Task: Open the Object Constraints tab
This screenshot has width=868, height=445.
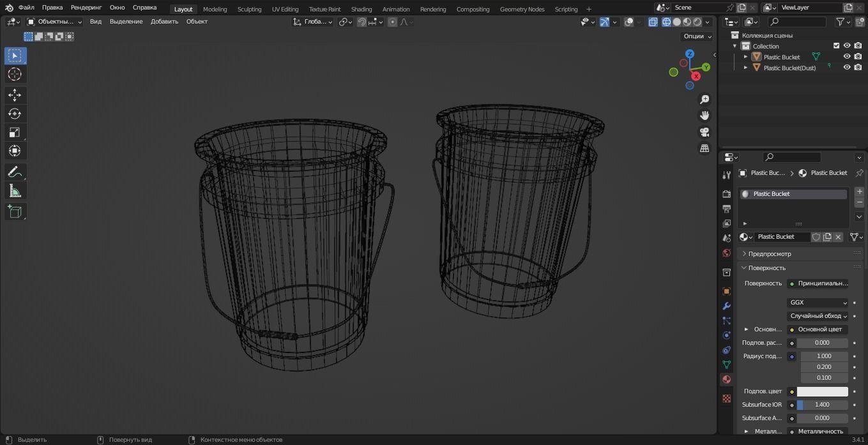Action: [726, 350]
